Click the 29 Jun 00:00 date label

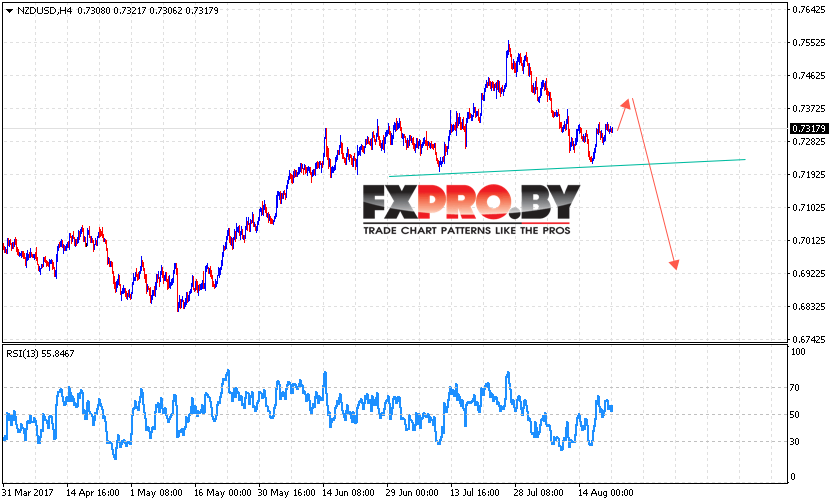click(412, 493)
